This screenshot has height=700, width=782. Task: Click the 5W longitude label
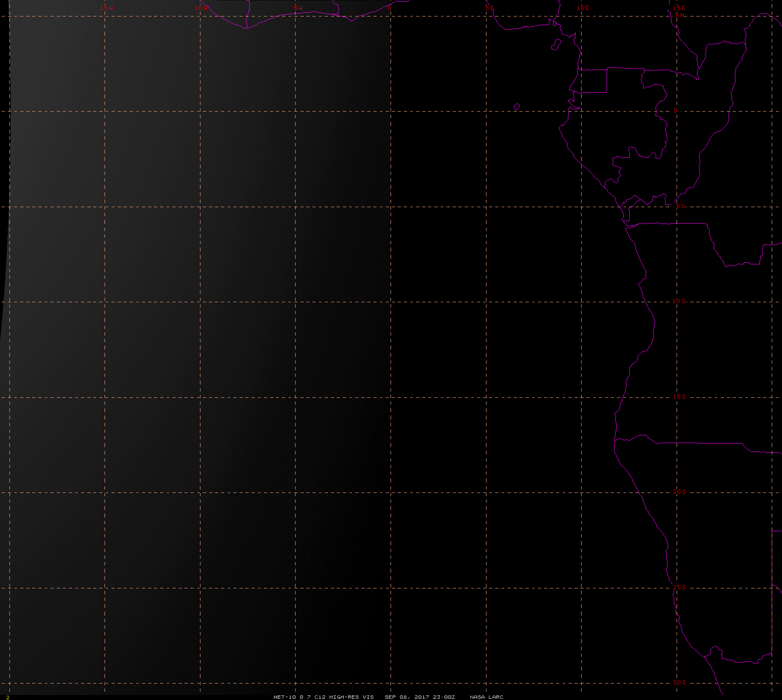click(x=298, y=8)
